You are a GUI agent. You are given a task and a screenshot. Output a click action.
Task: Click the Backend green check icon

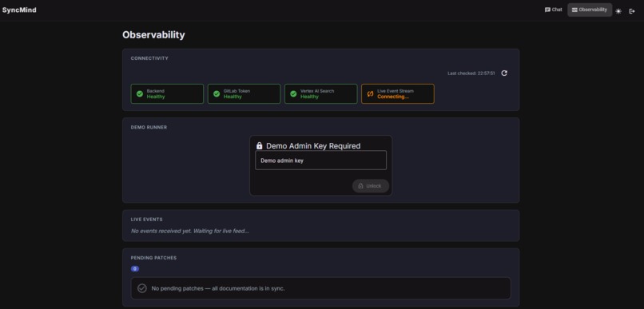click(140, 94)
